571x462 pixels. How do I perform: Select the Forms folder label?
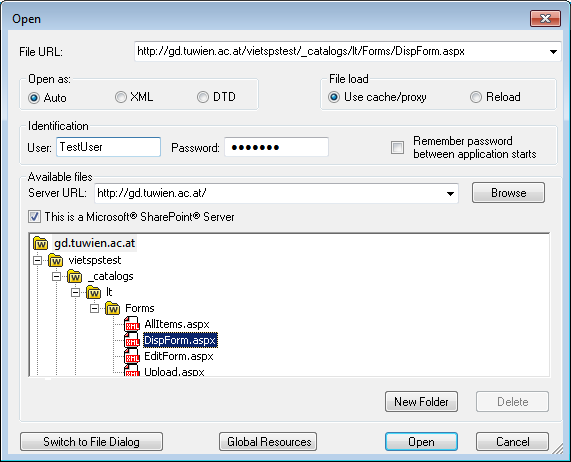tap(140, 308)
